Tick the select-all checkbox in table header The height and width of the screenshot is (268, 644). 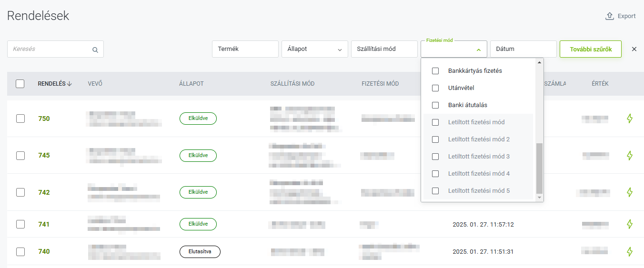coord(20,84)
